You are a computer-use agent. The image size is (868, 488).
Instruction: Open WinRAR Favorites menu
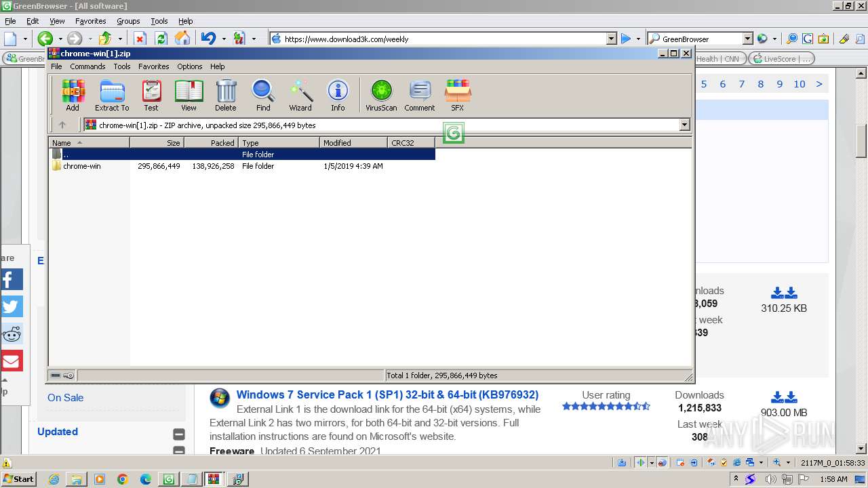154,66
